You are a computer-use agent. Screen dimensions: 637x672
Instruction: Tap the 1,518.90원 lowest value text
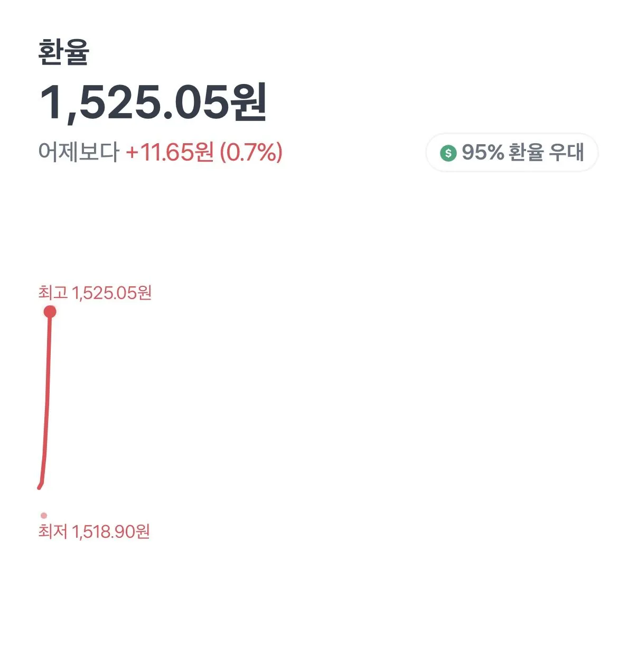[111, 531]
